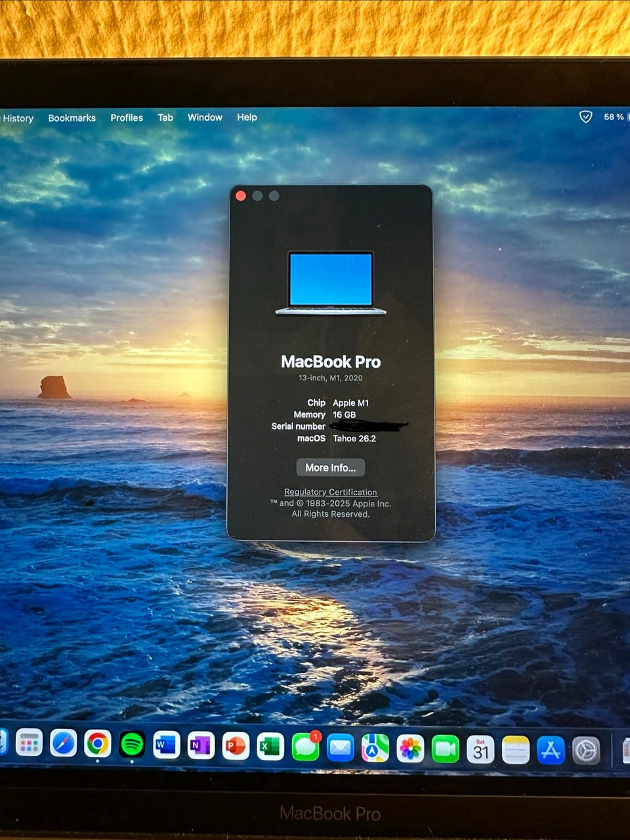This screenshot has height=840, width=630.
Task: Click the Apple M1 chip value
Action: coord(351,403)
